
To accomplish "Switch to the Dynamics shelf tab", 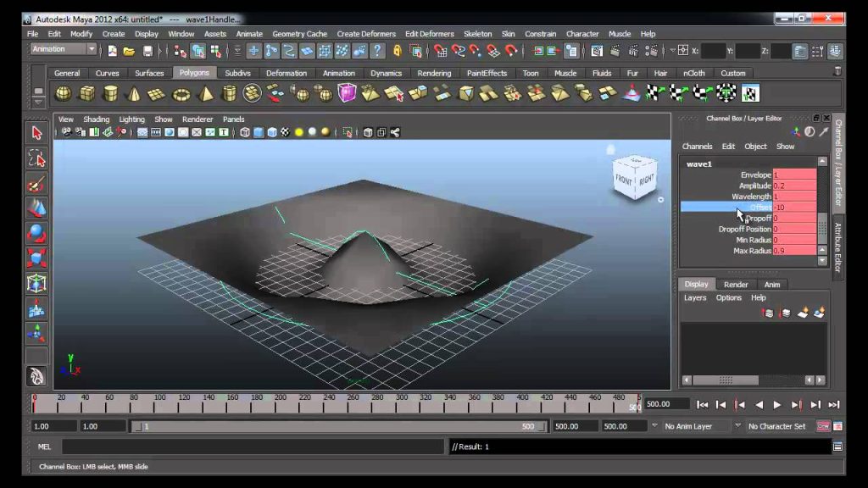I will [386, 73].
